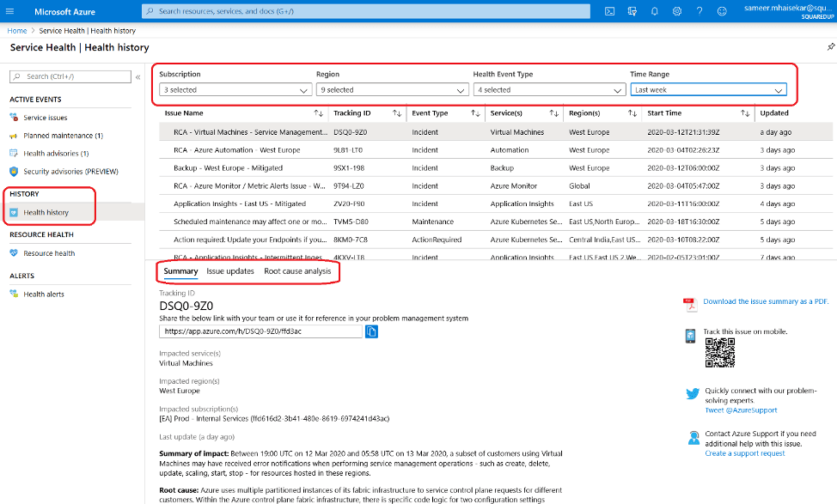837x504 pixels.
Task: Switch to Root cause analysis tab
Action: [x=297, y=271]
